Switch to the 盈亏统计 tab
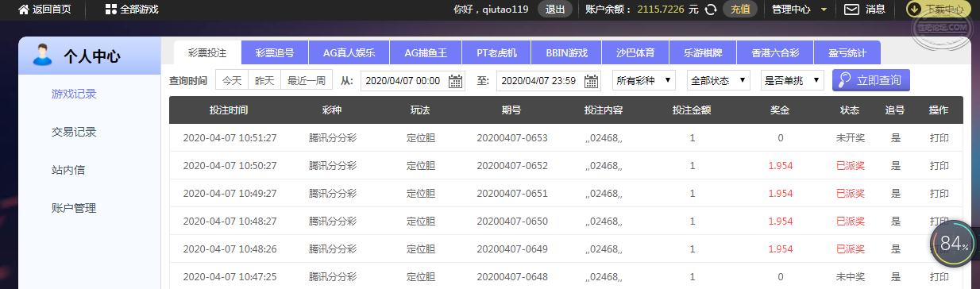980x289 pixels. pos(847,53)
